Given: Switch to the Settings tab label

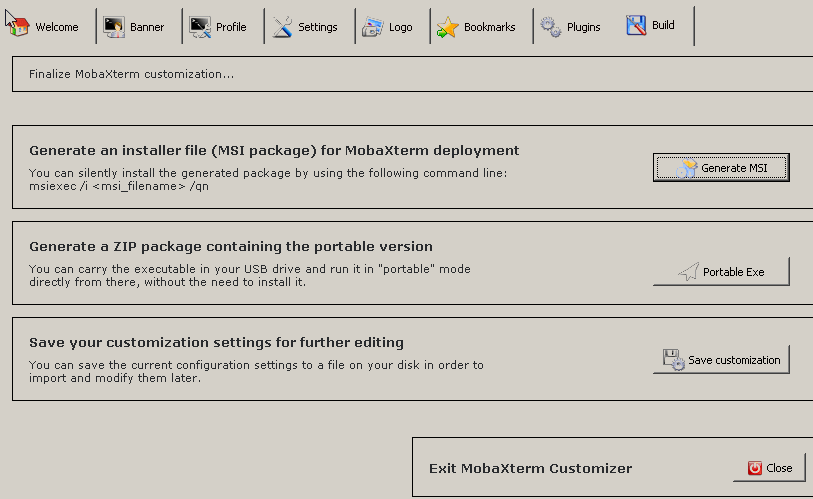Looking at the screenshot, I should [318, 27].
